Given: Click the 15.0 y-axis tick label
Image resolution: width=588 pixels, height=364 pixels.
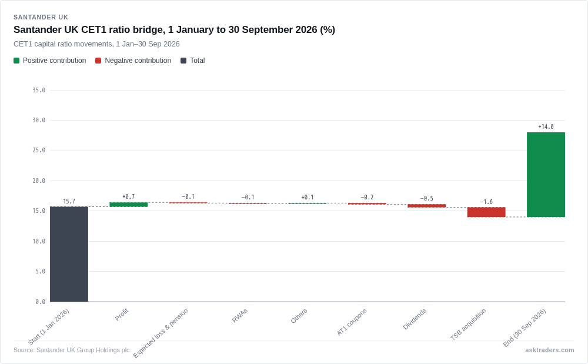Looking at the screenshot, I should 39,211.
